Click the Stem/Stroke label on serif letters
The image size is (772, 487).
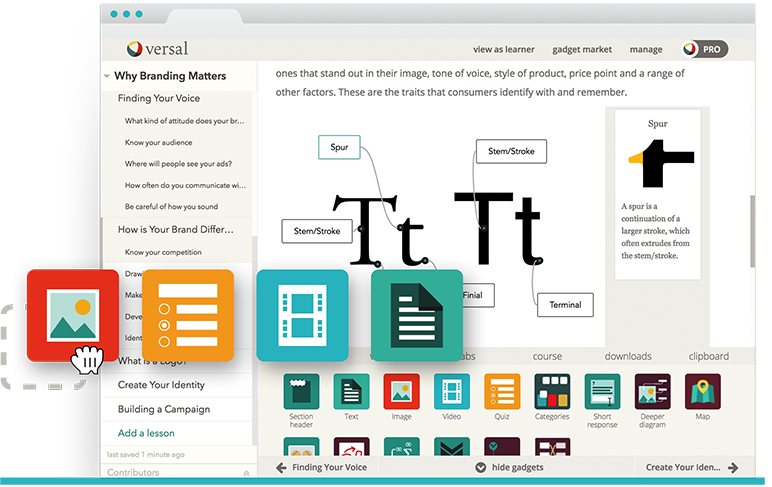pyautogui.click(x=317, y=231)
